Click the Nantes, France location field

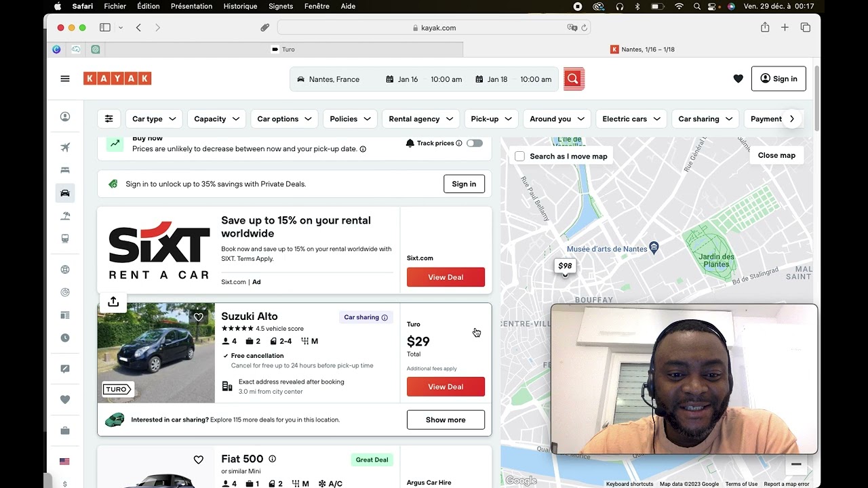(335, 79)
